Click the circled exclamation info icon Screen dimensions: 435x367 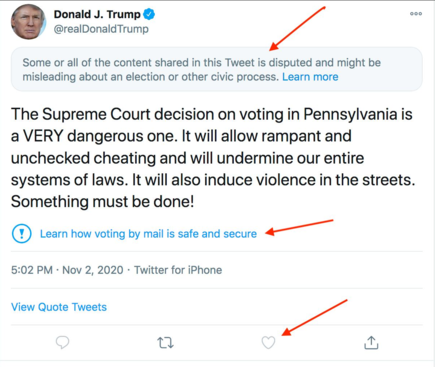click(22, 234)
